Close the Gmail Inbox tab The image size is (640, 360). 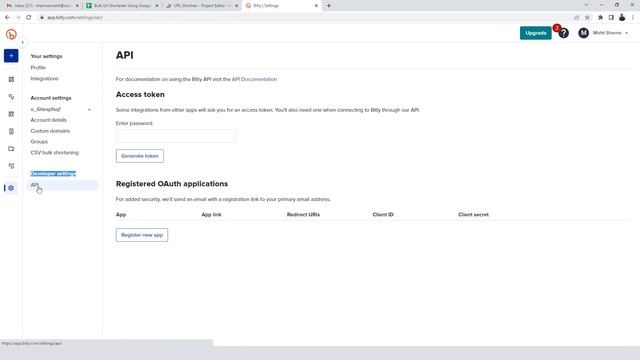pyautogui.click(x=77, y=6)
